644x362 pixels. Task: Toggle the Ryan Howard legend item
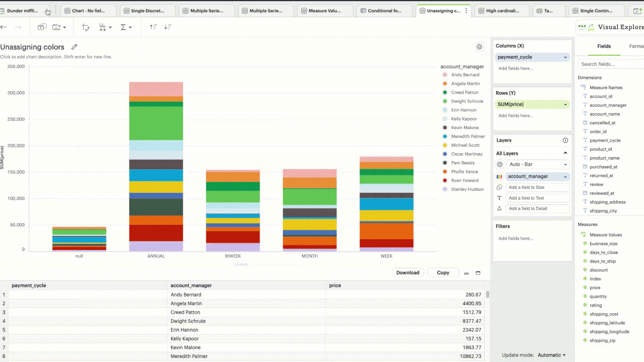point(465,180)
